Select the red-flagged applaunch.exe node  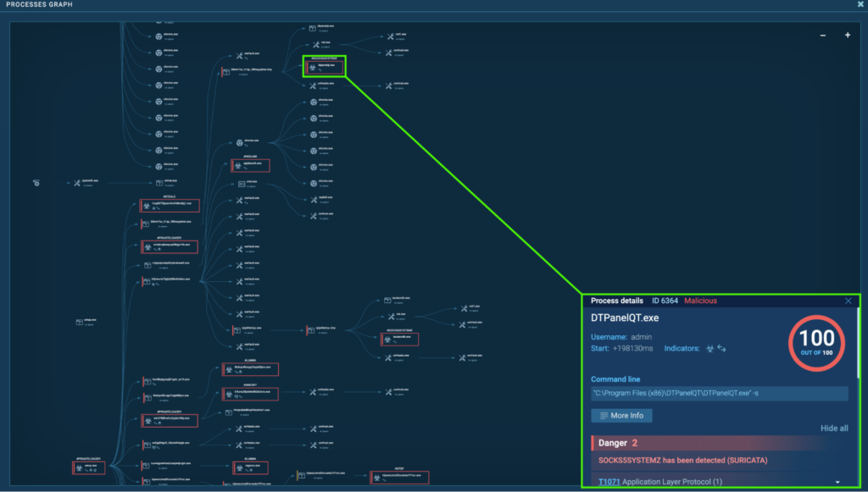point(250,164)
